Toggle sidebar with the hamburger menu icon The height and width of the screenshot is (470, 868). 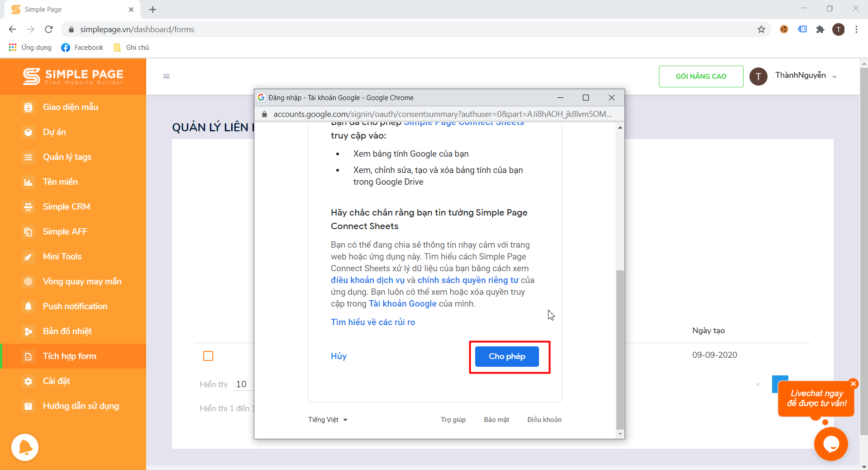167,76
